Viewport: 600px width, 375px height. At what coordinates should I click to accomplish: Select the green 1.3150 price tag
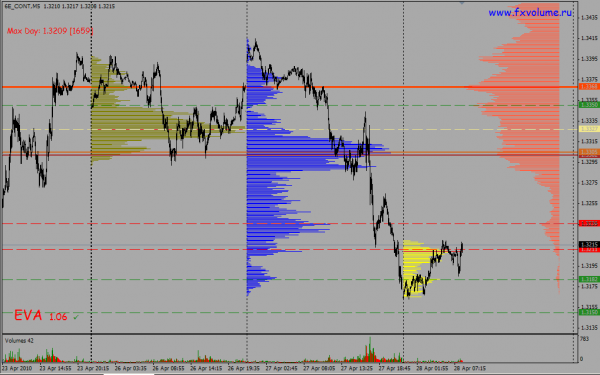coord(589,312)
